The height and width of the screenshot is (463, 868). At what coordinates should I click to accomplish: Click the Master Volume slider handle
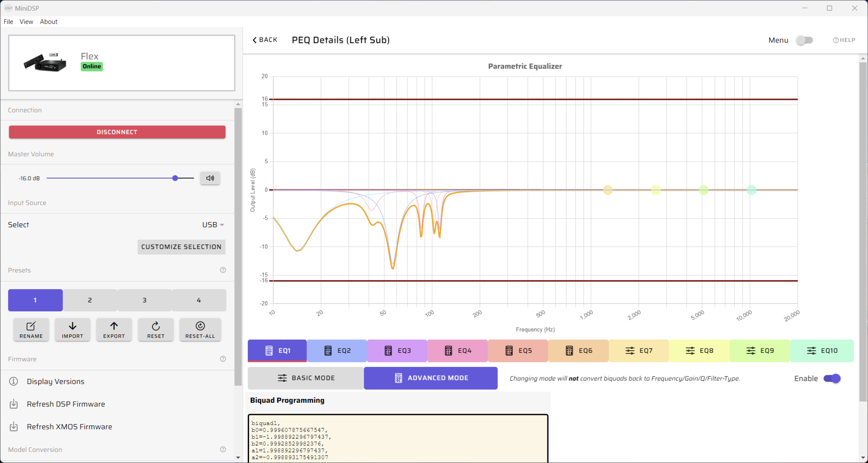(x=175, y=178)
